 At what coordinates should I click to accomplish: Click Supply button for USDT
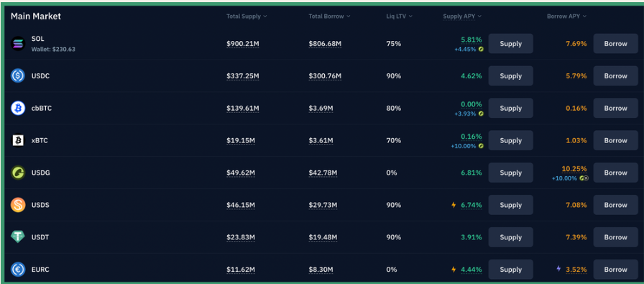coord(510,237)
